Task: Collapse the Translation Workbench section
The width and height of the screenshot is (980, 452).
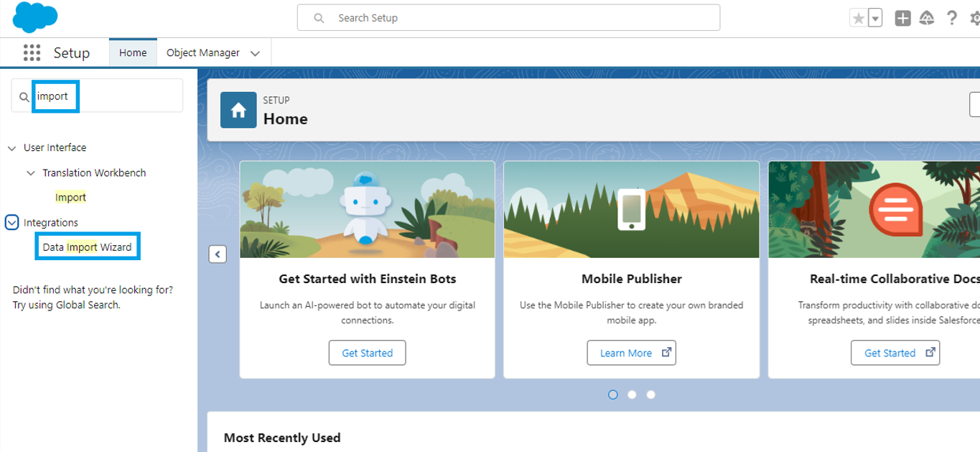Action: (x=30, y=172)
